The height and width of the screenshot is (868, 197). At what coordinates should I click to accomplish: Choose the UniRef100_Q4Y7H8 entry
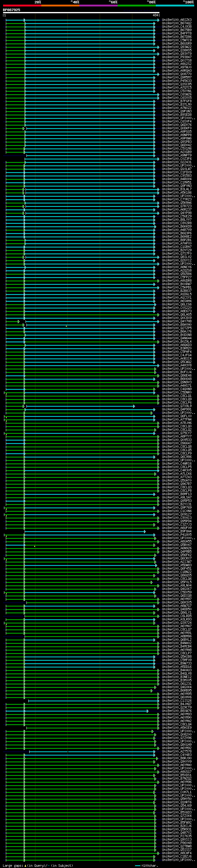click(x=177, y=321)
